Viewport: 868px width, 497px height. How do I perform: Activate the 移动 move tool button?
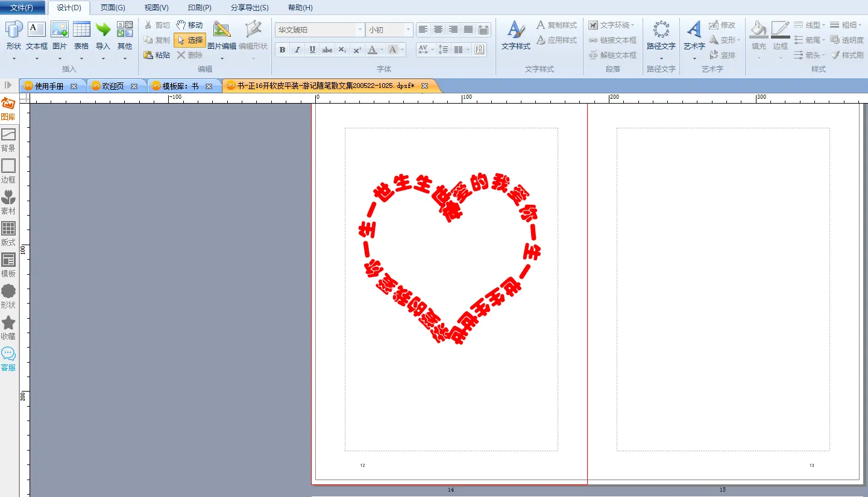[x=190, y=25]
